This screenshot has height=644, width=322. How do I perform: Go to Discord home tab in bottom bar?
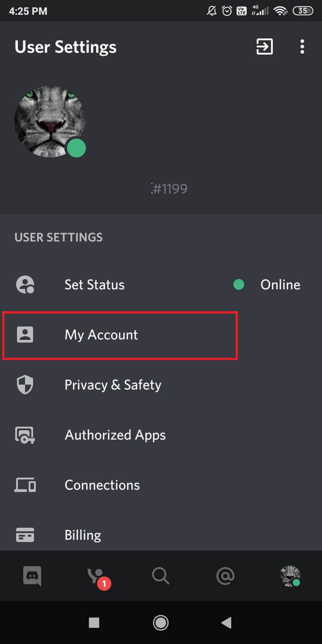(x=32, y=576)
